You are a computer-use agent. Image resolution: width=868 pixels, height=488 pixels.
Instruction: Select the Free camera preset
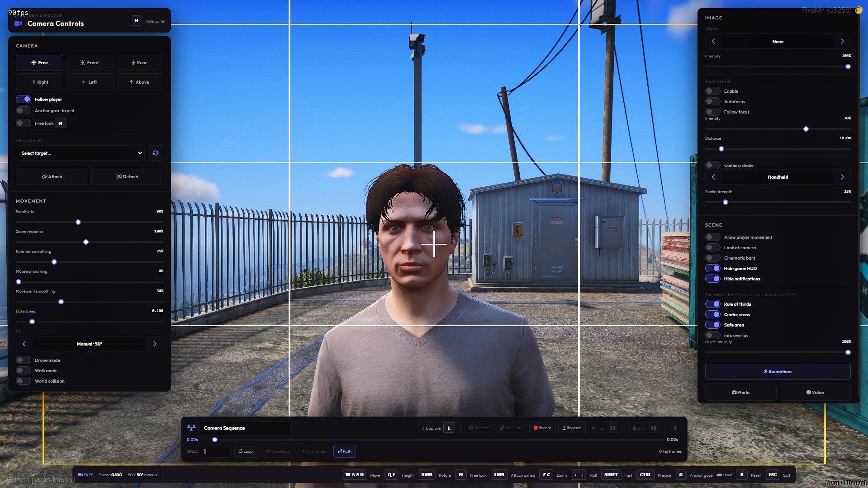coord(39,62)
